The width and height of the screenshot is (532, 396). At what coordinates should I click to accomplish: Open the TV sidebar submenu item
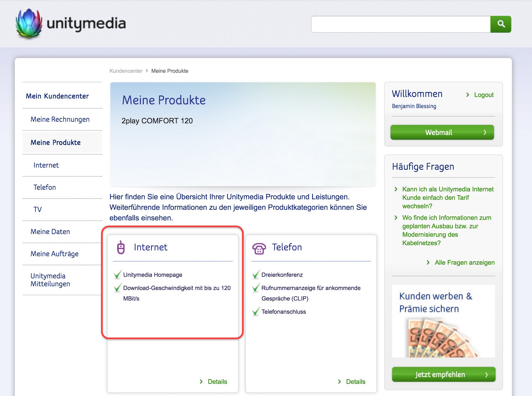(38, 209)
